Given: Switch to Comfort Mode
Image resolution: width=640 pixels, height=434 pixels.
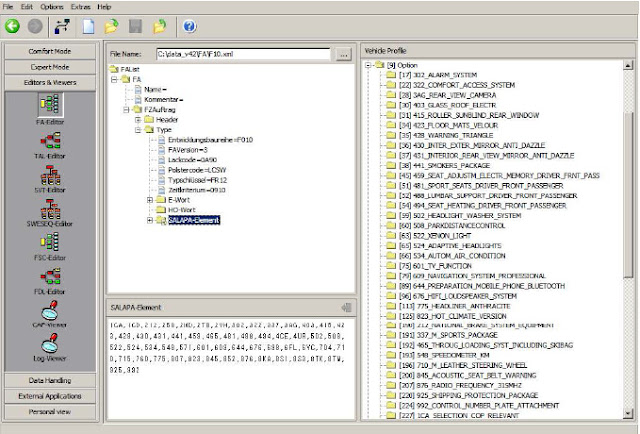Looking at the screenshot, I should click(50, 51).
